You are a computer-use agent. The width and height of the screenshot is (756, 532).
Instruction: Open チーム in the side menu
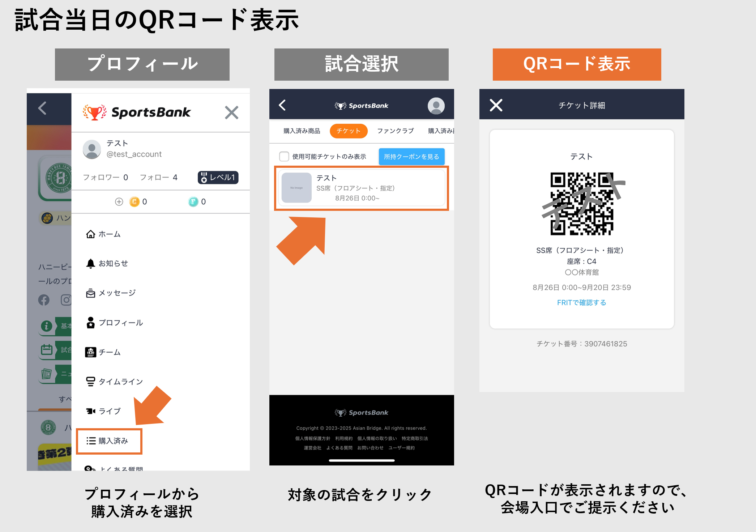103,352
